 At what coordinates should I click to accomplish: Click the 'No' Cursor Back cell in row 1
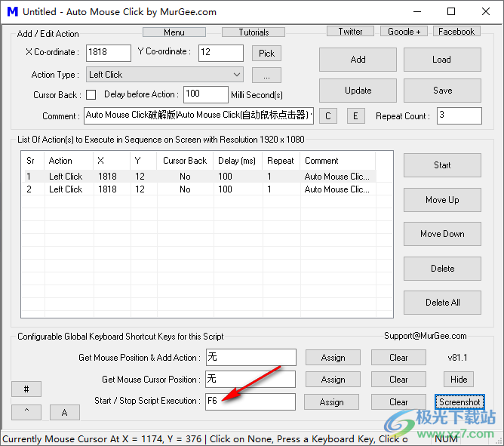[x=185, y=177]
